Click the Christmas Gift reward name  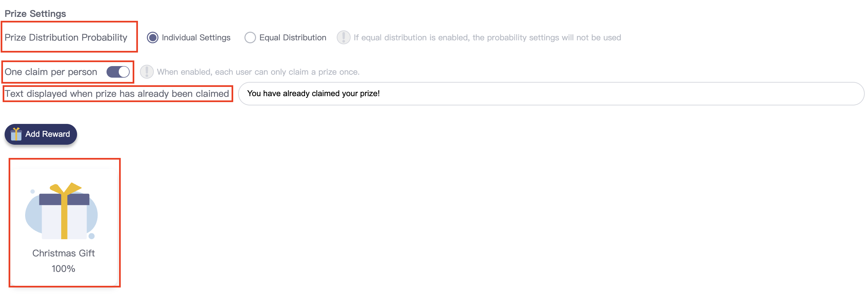(x=64, y=253)
